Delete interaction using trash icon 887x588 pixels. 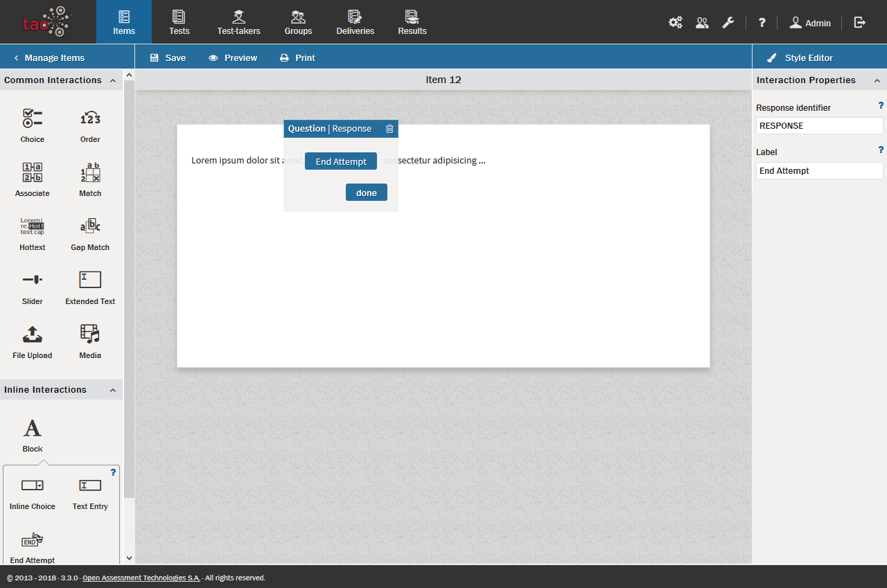[x=389, y=129]
